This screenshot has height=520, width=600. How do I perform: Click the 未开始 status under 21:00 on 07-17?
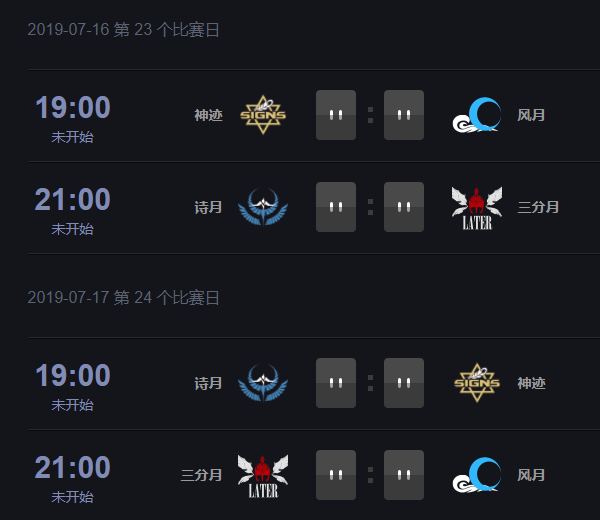(72, 497)
